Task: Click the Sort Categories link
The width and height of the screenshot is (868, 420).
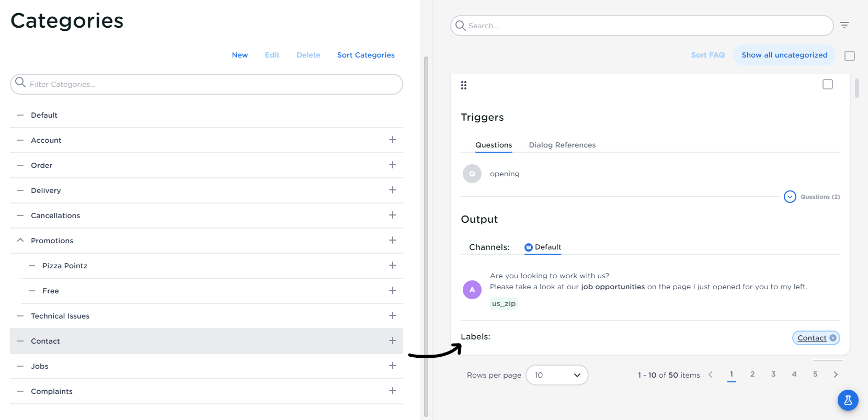Action: pyautogui.click(x=366, y=55)
